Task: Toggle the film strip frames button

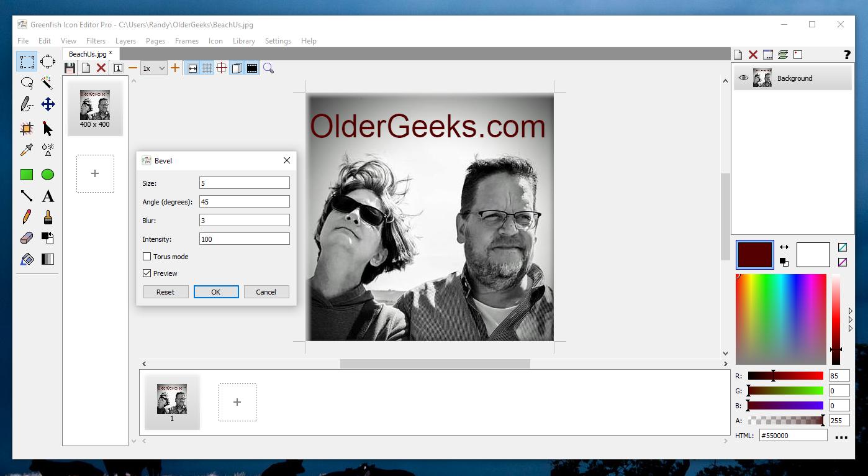Action: click(252, 68)
